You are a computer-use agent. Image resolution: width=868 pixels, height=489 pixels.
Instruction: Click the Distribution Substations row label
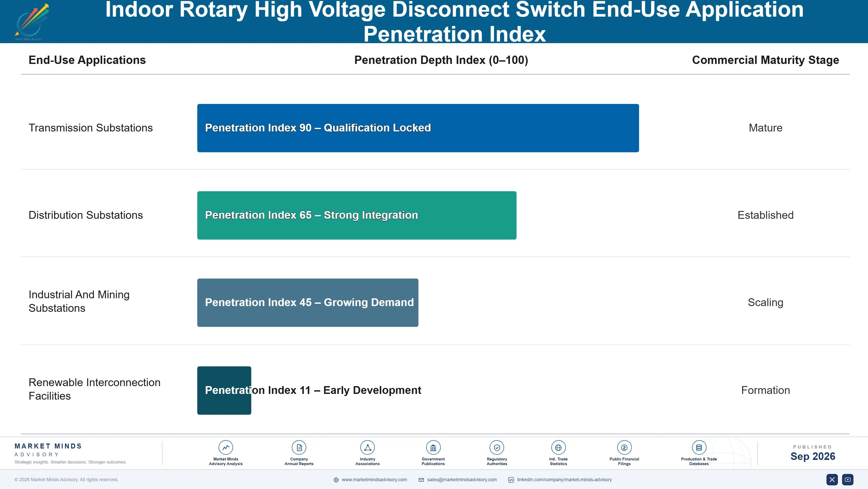coord(86,215)
